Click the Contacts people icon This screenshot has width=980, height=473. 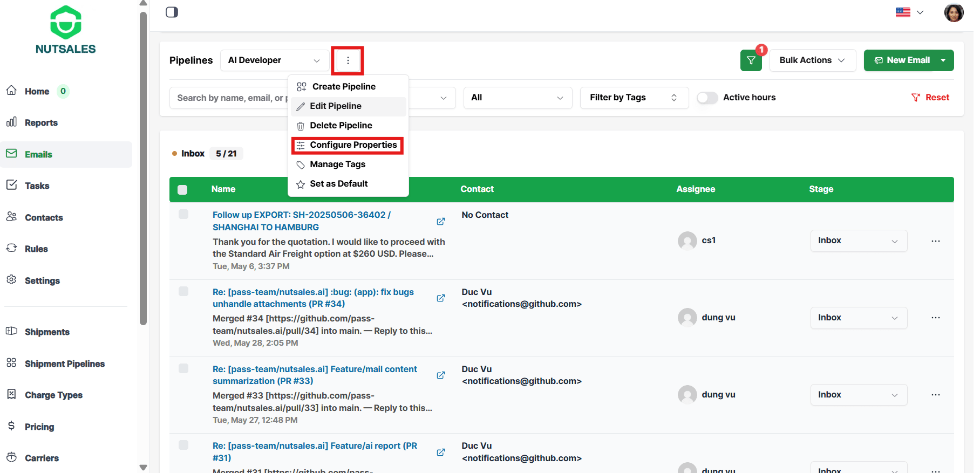(11, 217)
